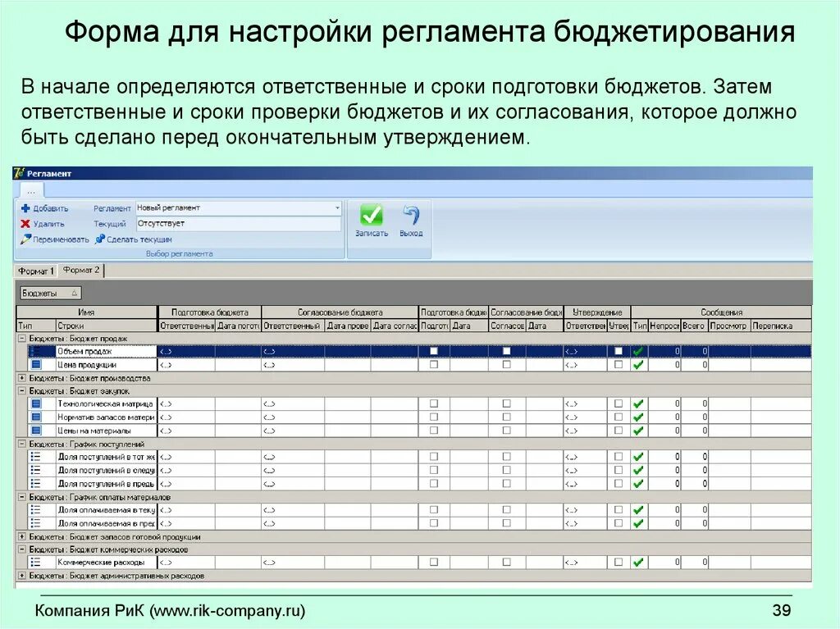
Task: Toggle Утверждение checkbox in Доля поступлений в тот же row
Action: [x=619, y=457]
